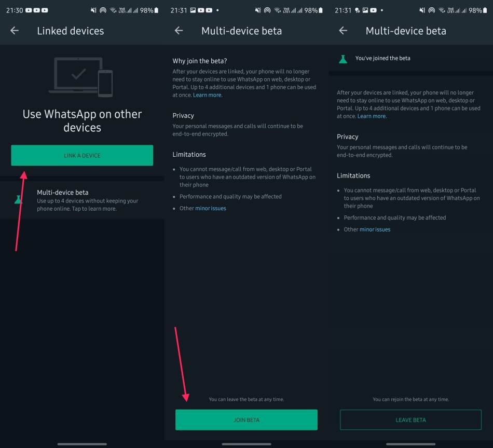This screenshot has height=448, width=493.
Task: Tap the 'Multi-device beta' title above 'You've joined'
Action: pos(406,31)
